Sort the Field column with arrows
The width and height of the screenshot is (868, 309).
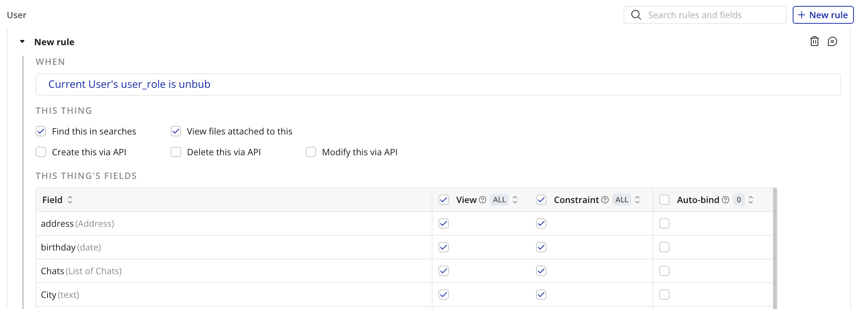tap(70, 200)
